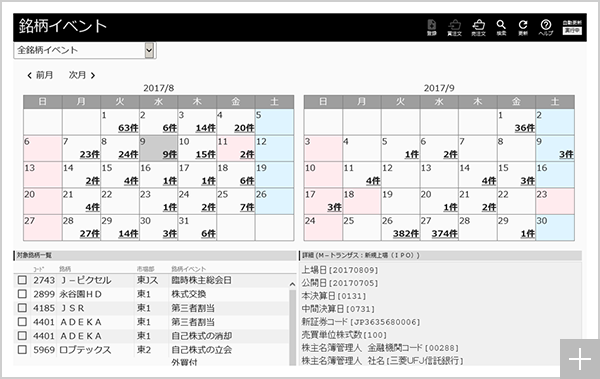Go to previous month with 前月
The width and height of the screenshot is (600, 379).
click(x=40, y=75)
